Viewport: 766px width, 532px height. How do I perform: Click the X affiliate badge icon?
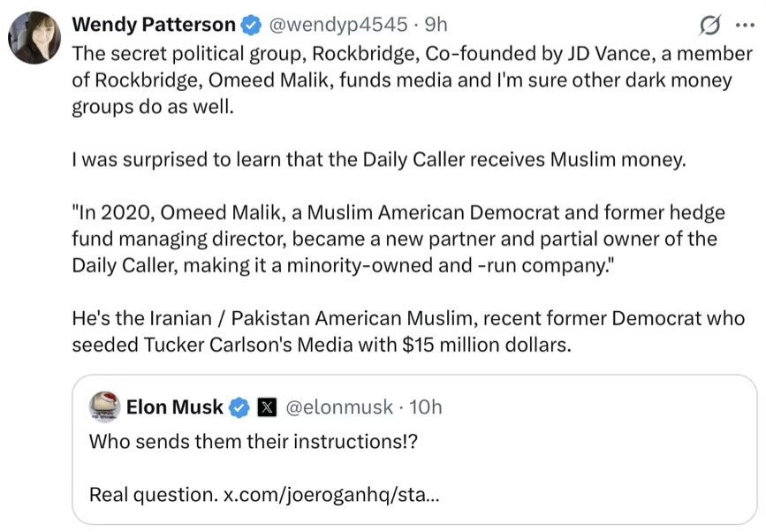click(268, 407)
